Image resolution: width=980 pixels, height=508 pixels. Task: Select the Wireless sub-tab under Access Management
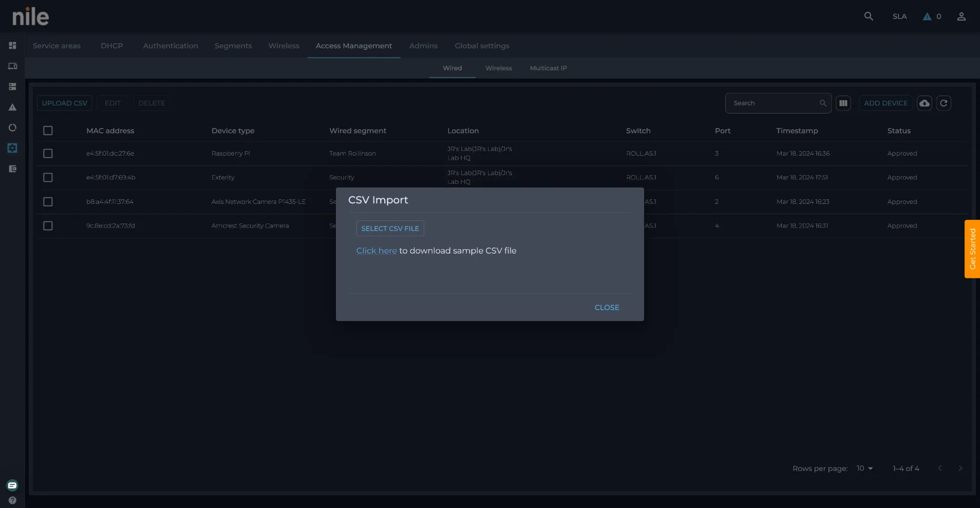tap(498, 68)
